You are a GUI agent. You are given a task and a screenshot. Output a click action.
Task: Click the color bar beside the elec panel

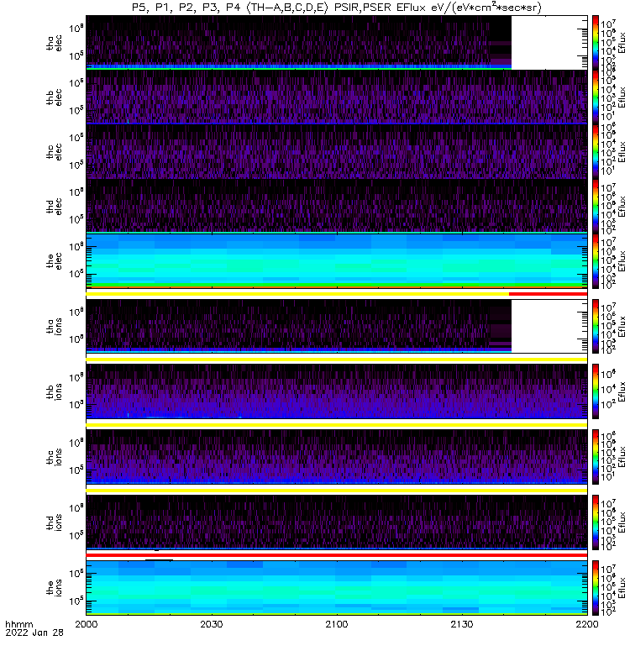point(596,260)
